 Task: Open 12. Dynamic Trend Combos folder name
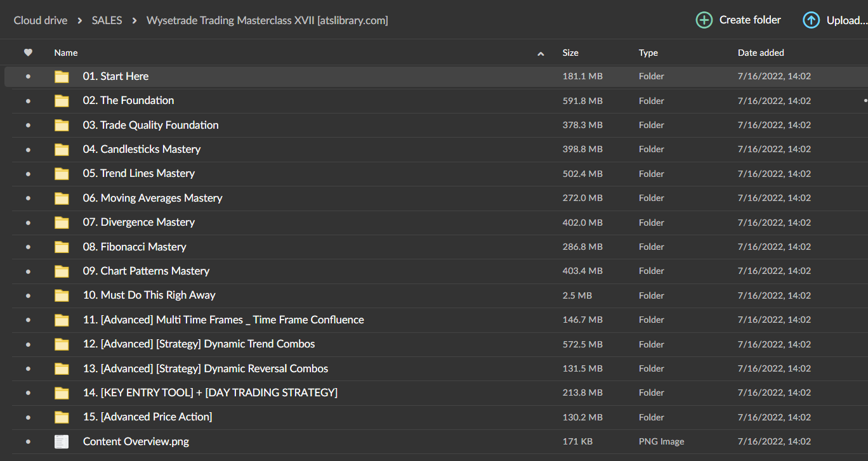199,344
